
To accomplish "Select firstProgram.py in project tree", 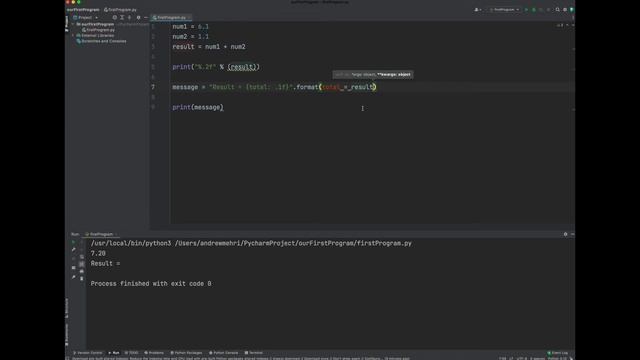I will 98,30.
